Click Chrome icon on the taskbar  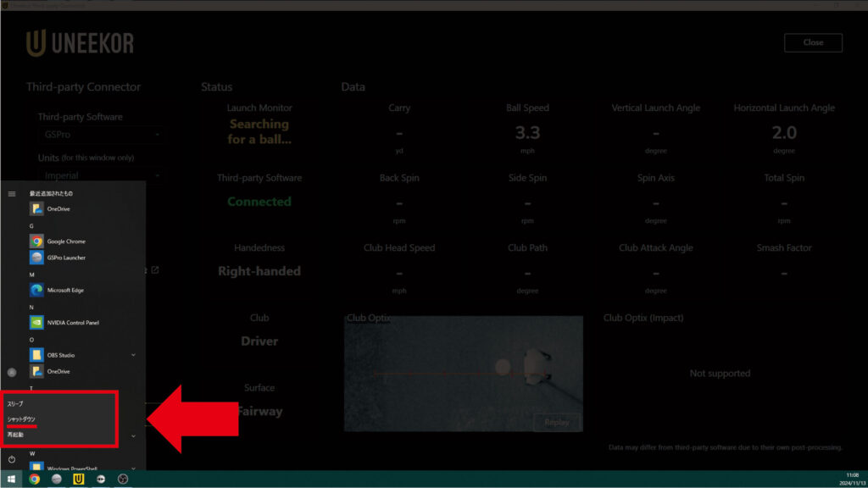click(x=34, y=479)
